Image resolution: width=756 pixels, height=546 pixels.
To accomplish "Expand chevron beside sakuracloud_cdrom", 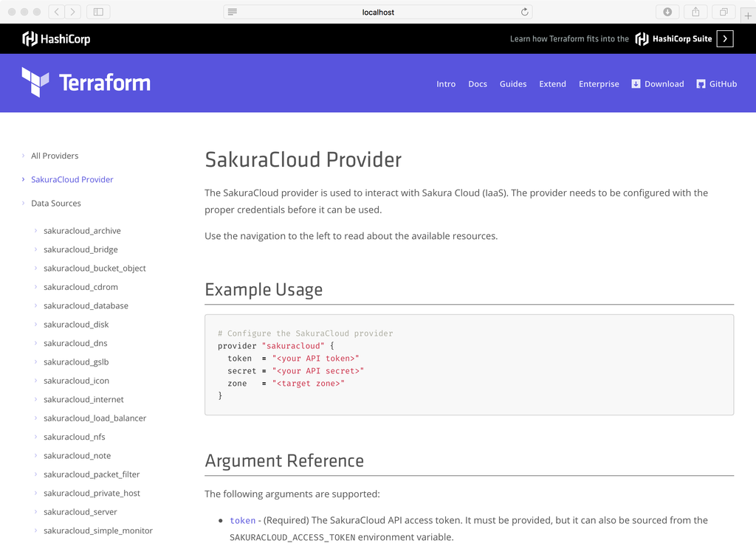I will pyautogui.click(x=35, y=287).
